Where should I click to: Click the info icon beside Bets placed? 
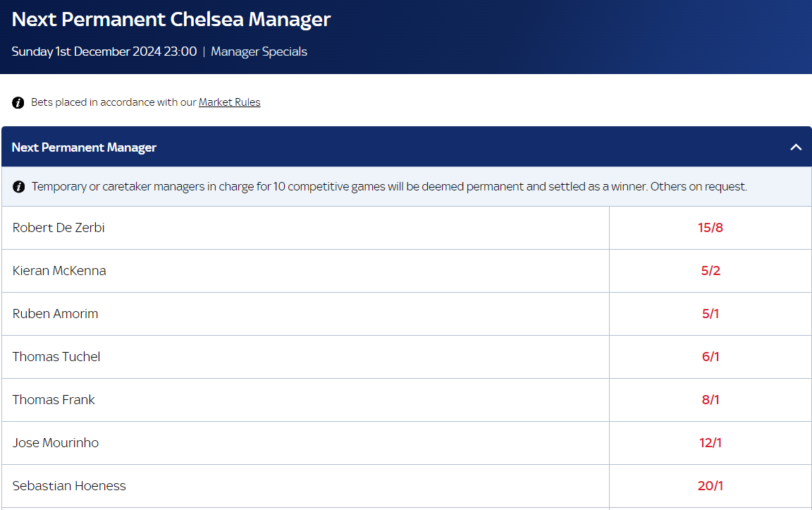18,102
